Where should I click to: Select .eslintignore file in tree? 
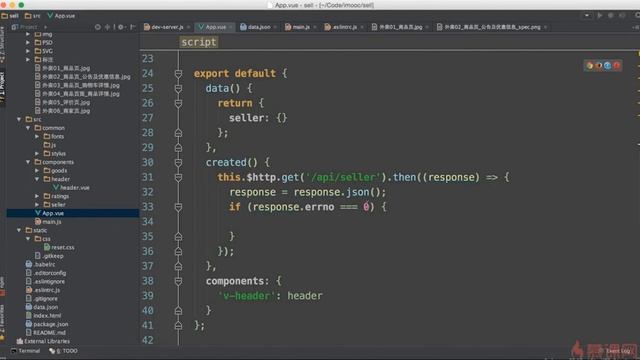[45, 282]
